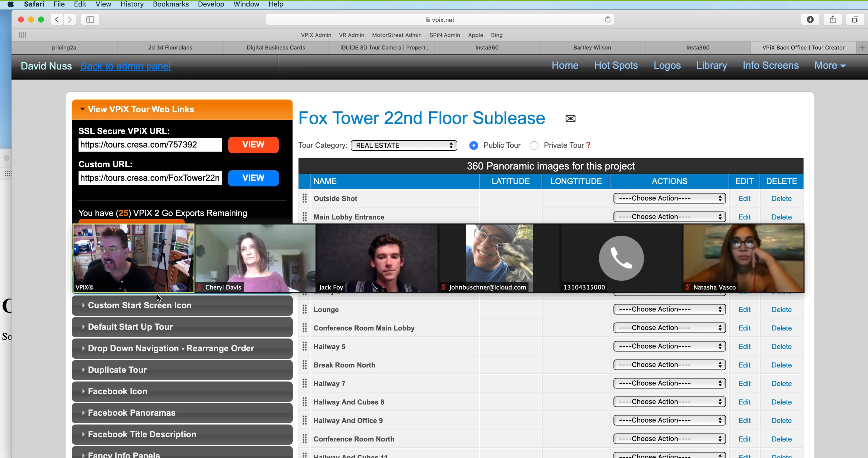Open the Apple menu
868x458 pixels.
pos(11,4)
